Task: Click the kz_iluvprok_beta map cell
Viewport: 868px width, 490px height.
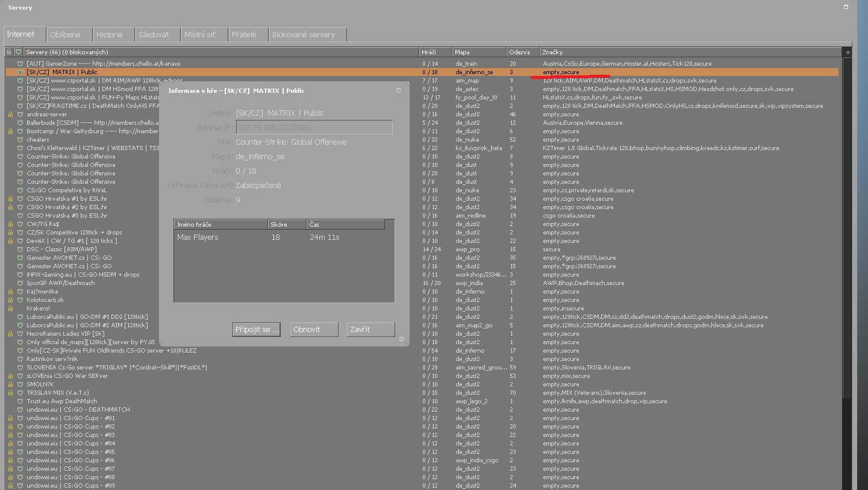Action: 478,148
